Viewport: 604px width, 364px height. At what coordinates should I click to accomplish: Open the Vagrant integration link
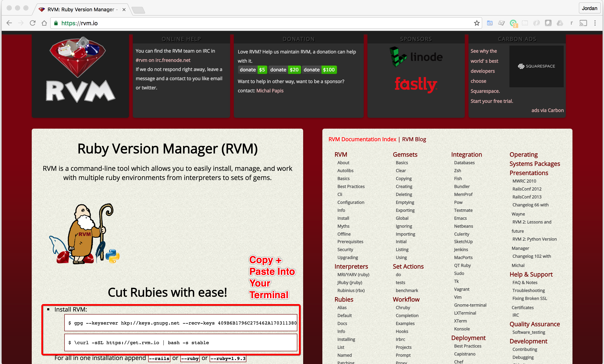tap(462, 289)
